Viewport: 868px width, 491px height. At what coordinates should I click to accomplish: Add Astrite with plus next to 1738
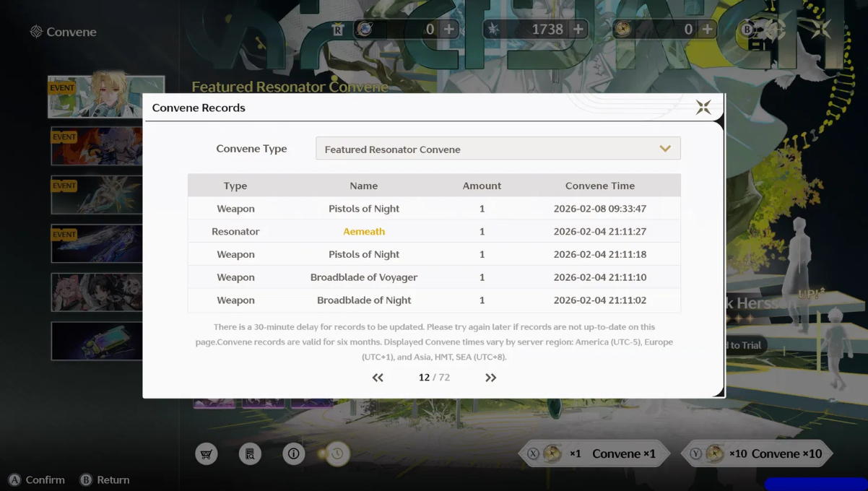point(578,29)
